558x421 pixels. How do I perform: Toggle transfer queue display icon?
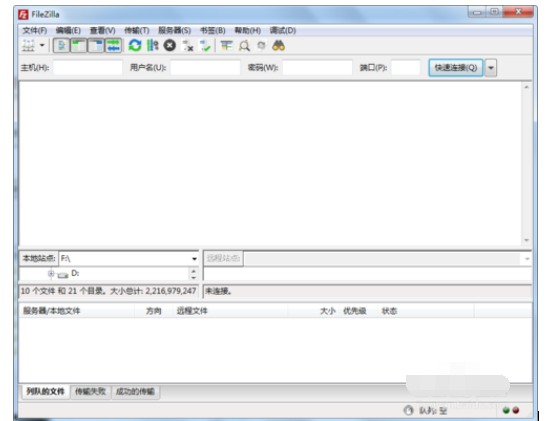tap(113, 46)
